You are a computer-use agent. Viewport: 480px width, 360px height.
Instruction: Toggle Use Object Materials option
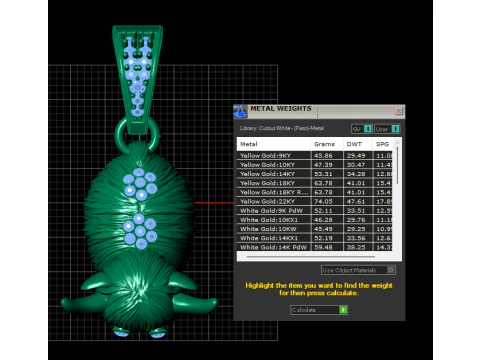click(x=358, y=270)
